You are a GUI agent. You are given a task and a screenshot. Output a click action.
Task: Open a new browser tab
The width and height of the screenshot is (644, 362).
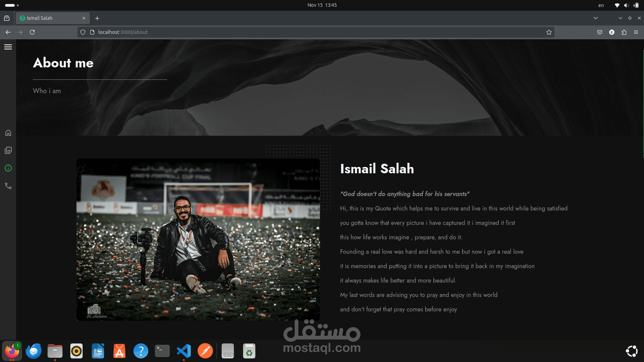coord(97,18)
